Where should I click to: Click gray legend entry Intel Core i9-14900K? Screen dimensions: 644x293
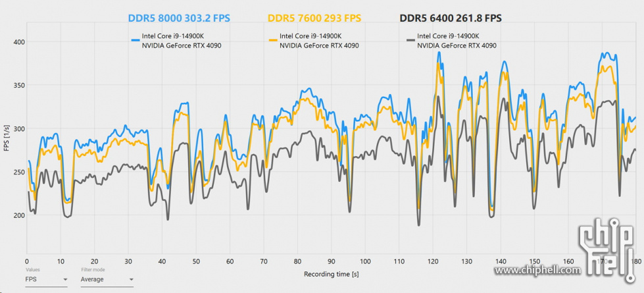447,37
